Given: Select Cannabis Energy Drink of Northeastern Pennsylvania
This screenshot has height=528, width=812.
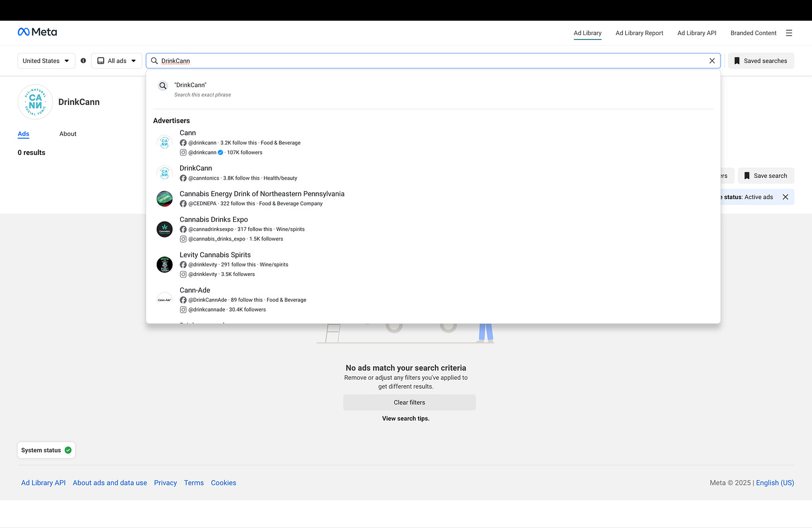Looking at the screenshot, I should [x=262, y=193].
